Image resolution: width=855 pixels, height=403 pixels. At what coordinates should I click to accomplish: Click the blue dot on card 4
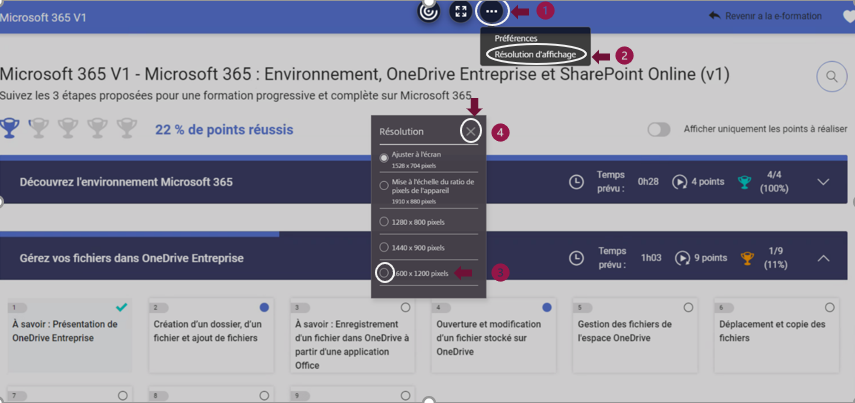pyautogui.click(x=547, y=308)
